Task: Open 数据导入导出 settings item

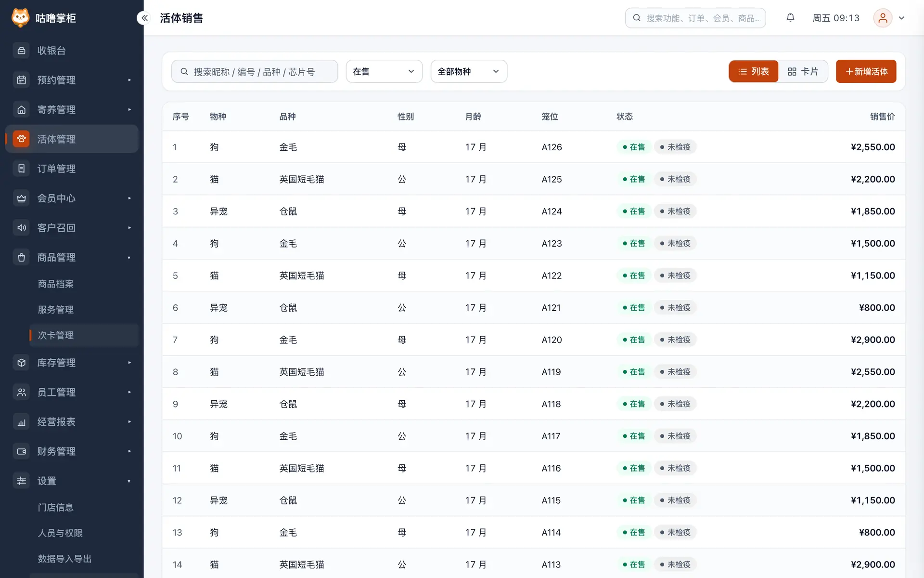Action: point(64,559)
